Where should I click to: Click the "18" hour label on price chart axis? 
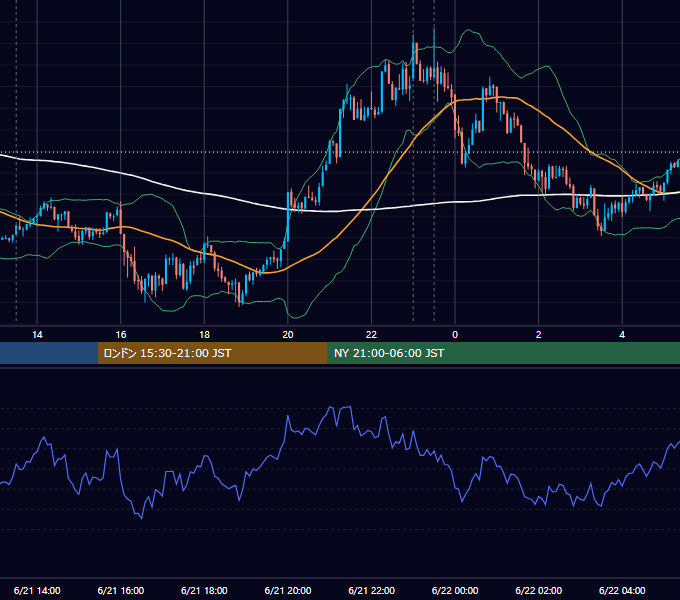pyautogui.click(x=204, y=335)
